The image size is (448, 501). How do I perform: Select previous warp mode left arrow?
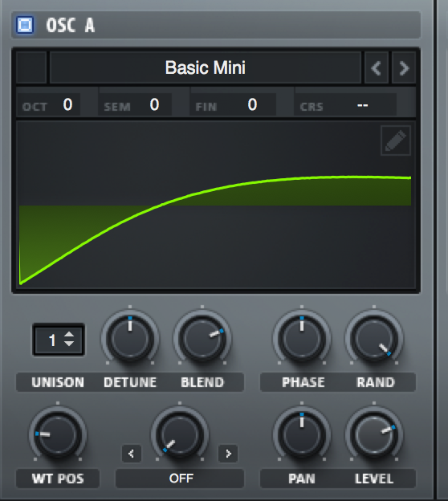pos(132,454)
